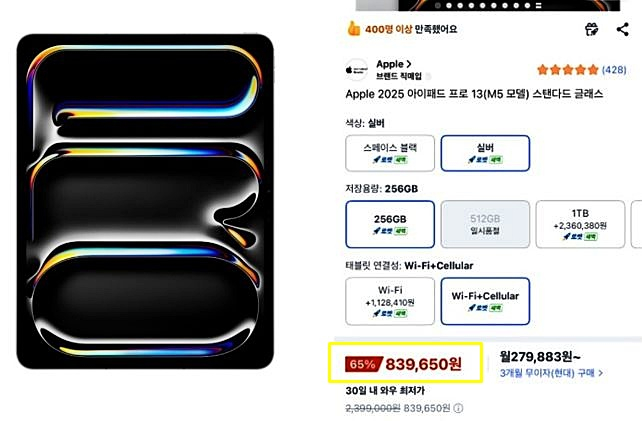642x421 pixels.
Task: Click the thumbs-up satisfaction icon
Action: 355,30
